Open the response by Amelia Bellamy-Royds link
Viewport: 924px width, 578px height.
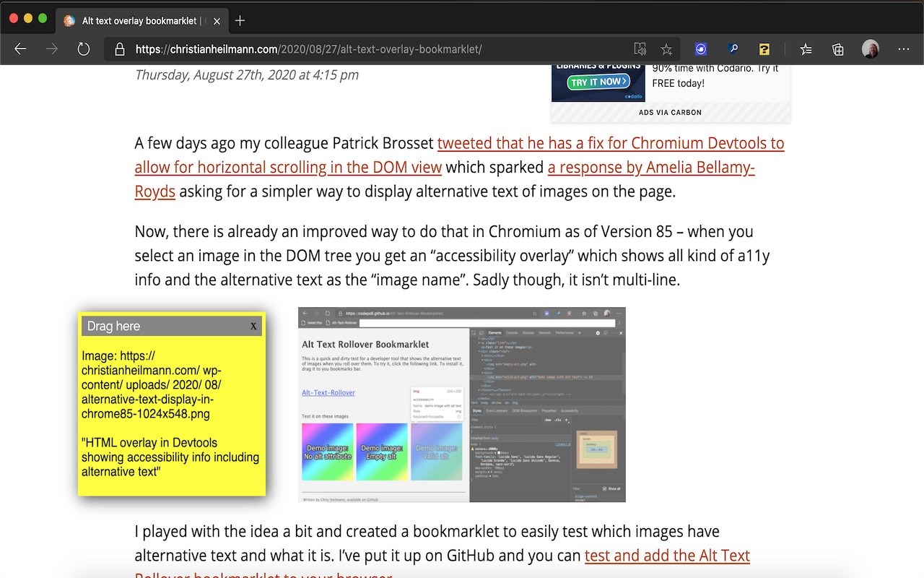click(x=445, y=179)
